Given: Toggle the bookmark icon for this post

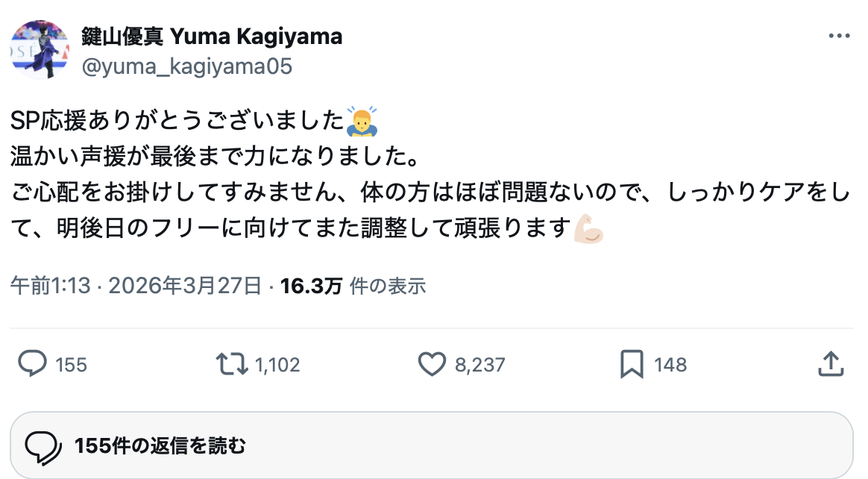Looking at the screenshot, I should 631,364.
